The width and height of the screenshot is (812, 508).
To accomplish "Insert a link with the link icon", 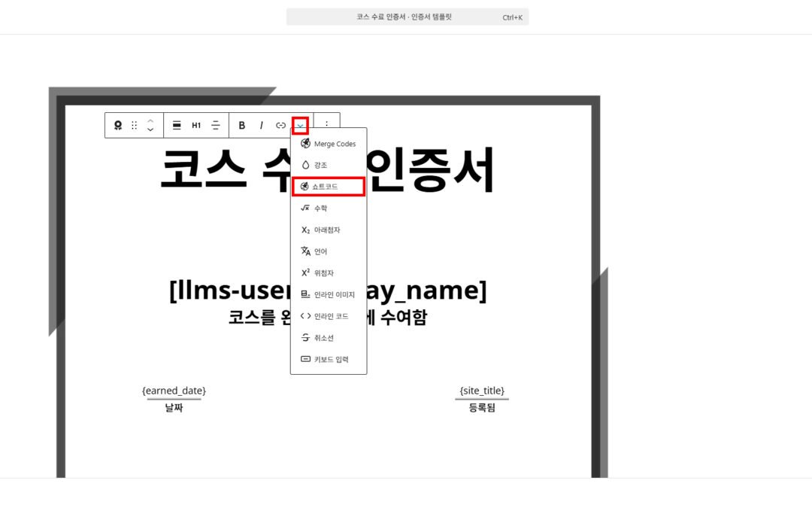I will (280, 126).
